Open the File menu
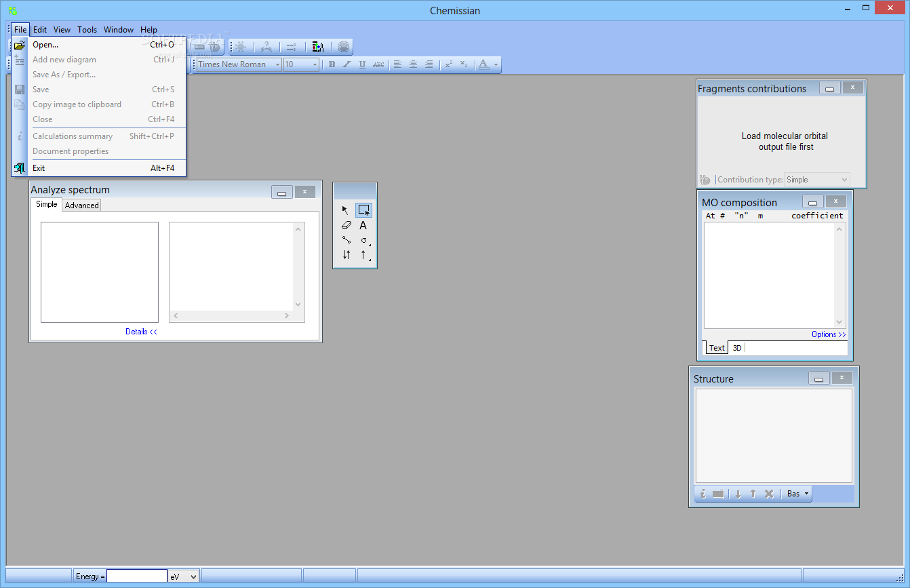Image resolution: width=910 pixels, height=588 pixels. tap(20, 30)
